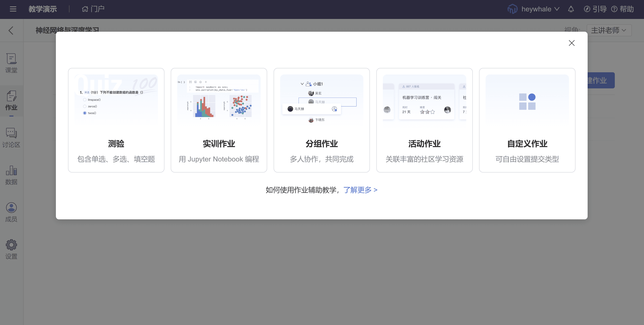Viewport: 644px width, 325px height.
Task: Click the custom assignment blocks icon
Action: point(527,101)
